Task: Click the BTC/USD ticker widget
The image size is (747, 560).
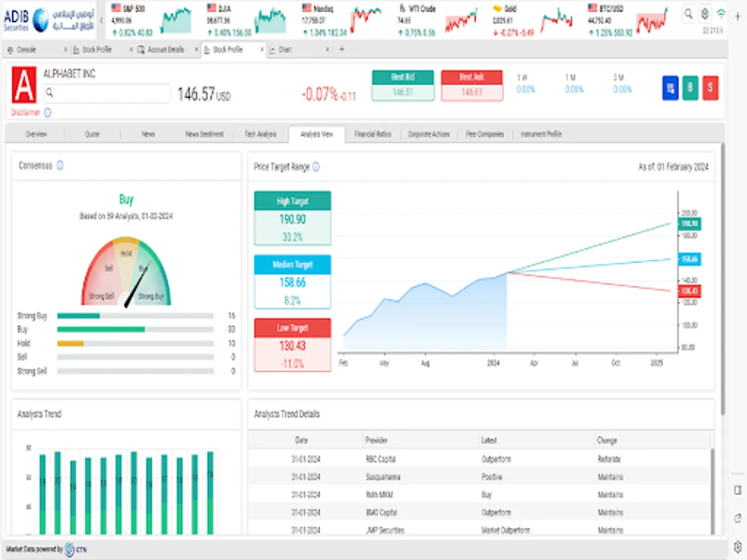Action: point(628,20)
